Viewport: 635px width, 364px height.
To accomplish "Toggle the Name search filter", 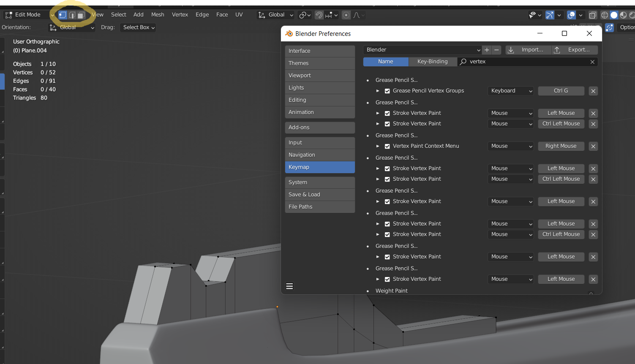I will 386,62.
